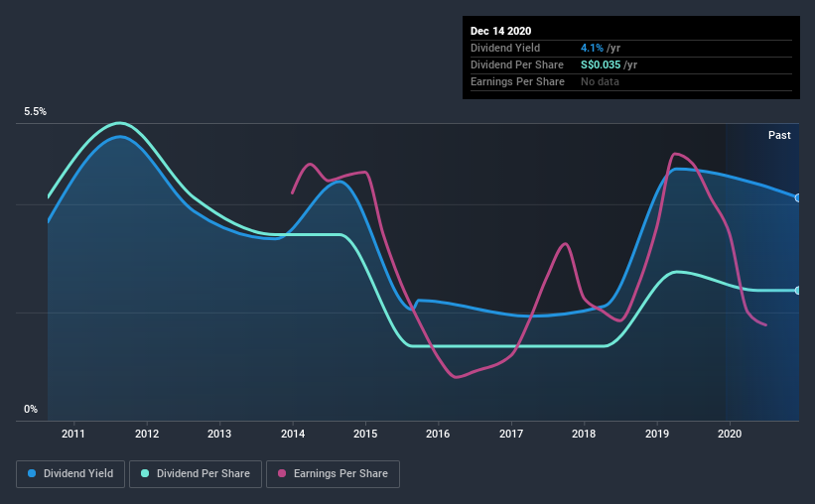Click the S$0.035 dividend per share value
The height and width of the screenshot is (504, 815).
point(601,64)
